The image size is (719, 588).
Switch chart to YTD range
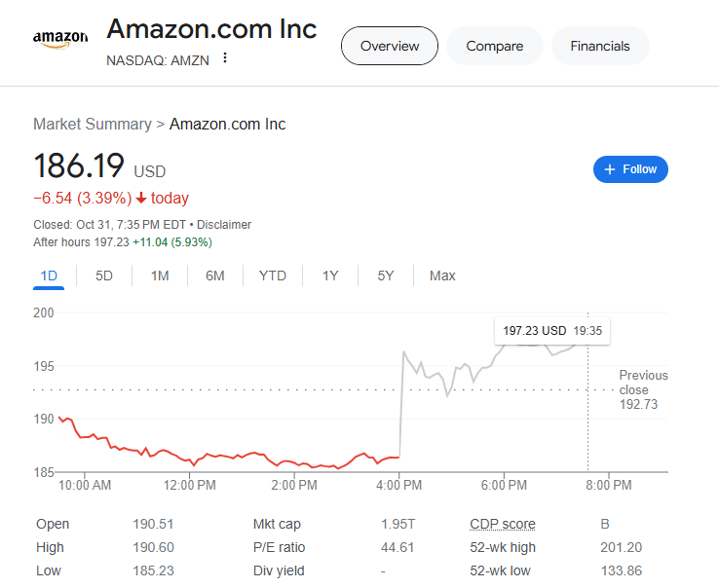click(x=273, y=276)
